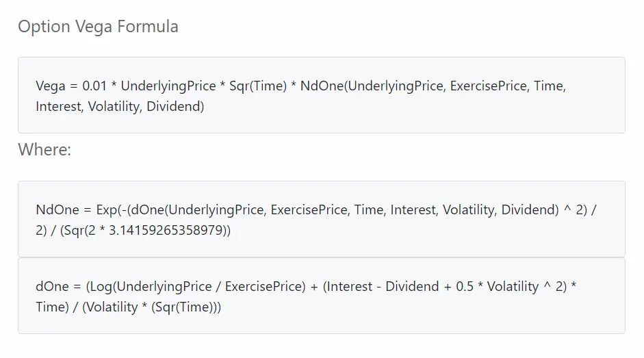Screen dimensions: 644x358
Task: Click the 0.5 constant in dOne formula
Action: [x=465, y=287]
